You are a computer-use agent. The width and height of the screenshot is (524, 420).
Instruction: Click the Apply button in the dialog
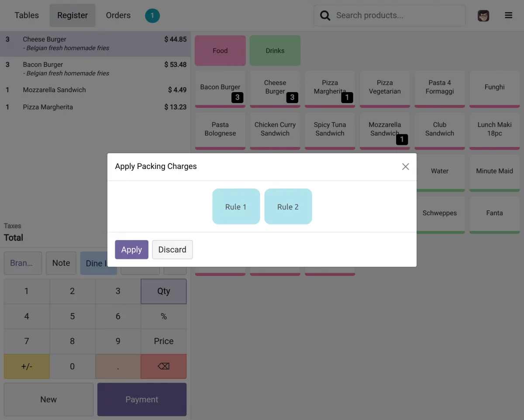[x=131, y=249]
